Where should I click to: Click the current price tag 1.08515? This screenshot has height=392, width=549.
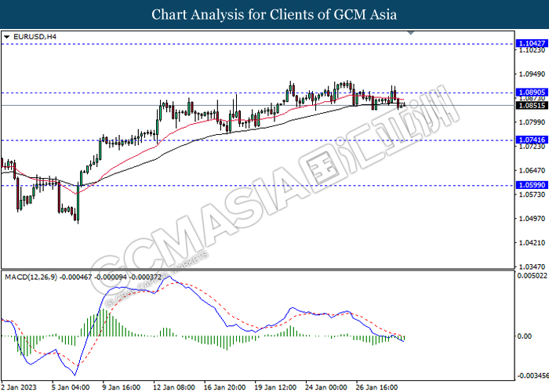click(x=532, y=105)
